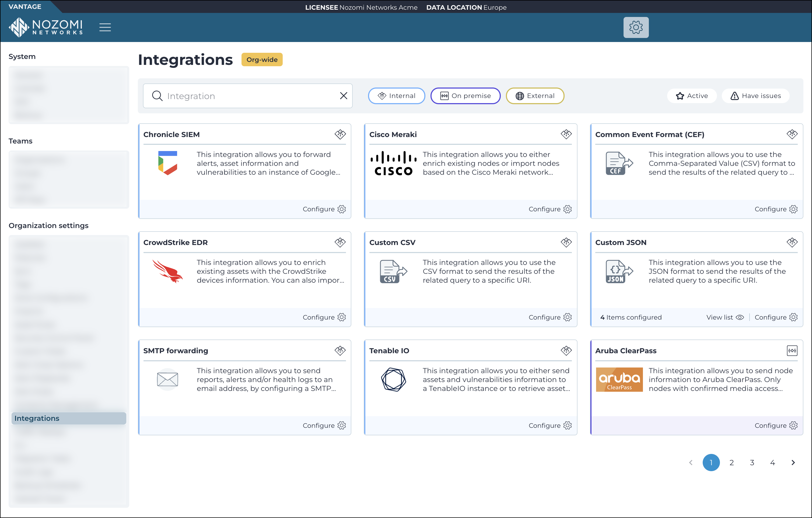Viewport: 812px width, 518px height.
Task: Click the Custom CSV card title
Action: (x=392, y=243)
